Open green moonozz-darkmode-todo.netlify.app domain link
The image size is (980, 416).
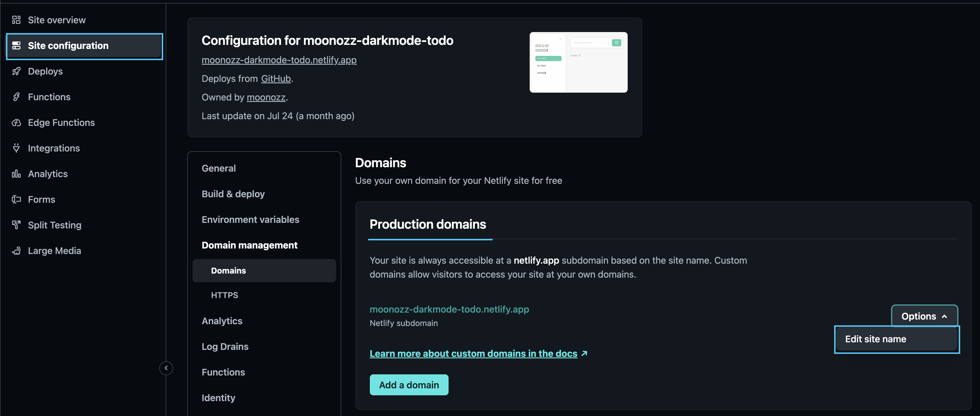[x=449, y=309]
